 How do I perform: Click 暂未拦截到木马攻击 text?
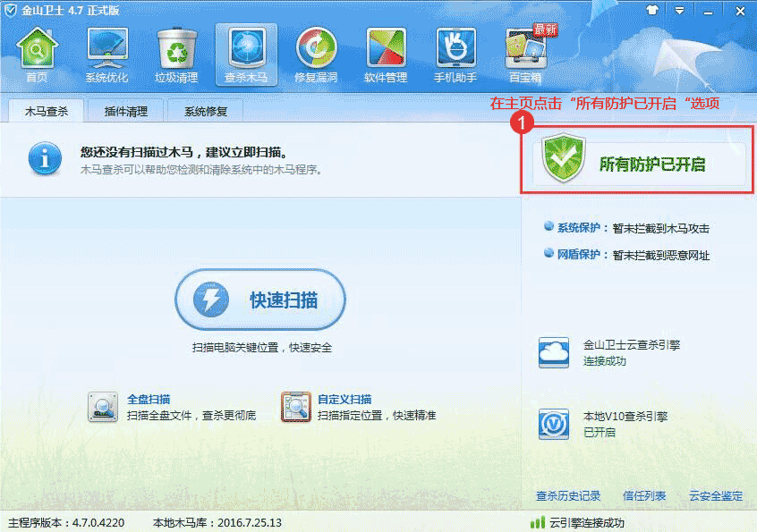(x=661, y=228)
